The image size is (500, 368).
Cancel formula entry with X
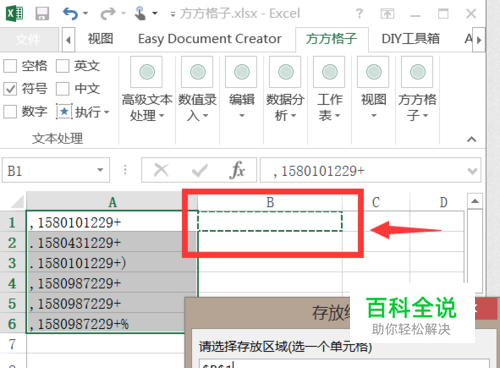point(161,170)
